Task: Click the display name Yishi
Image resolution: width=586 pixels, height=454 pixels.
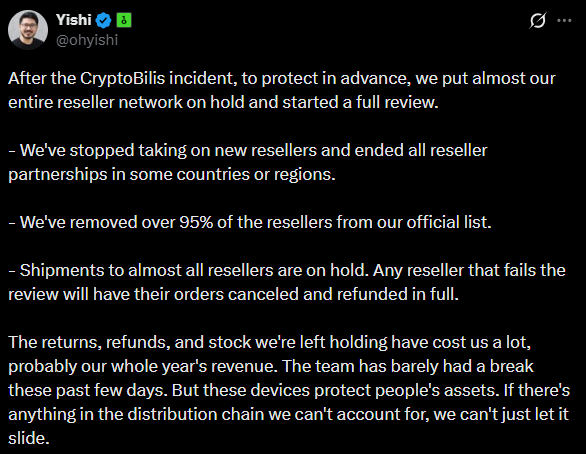Action: [74, 20]
